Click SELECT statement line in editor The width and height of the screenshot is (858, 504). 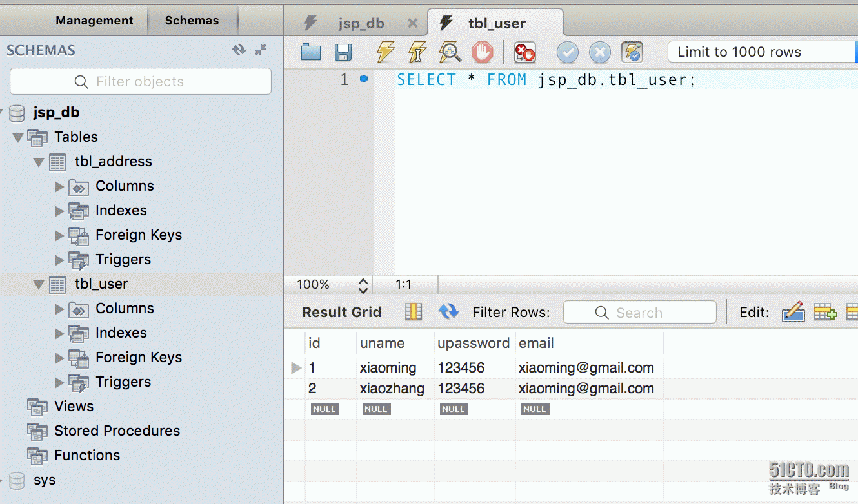click(546, 80)
